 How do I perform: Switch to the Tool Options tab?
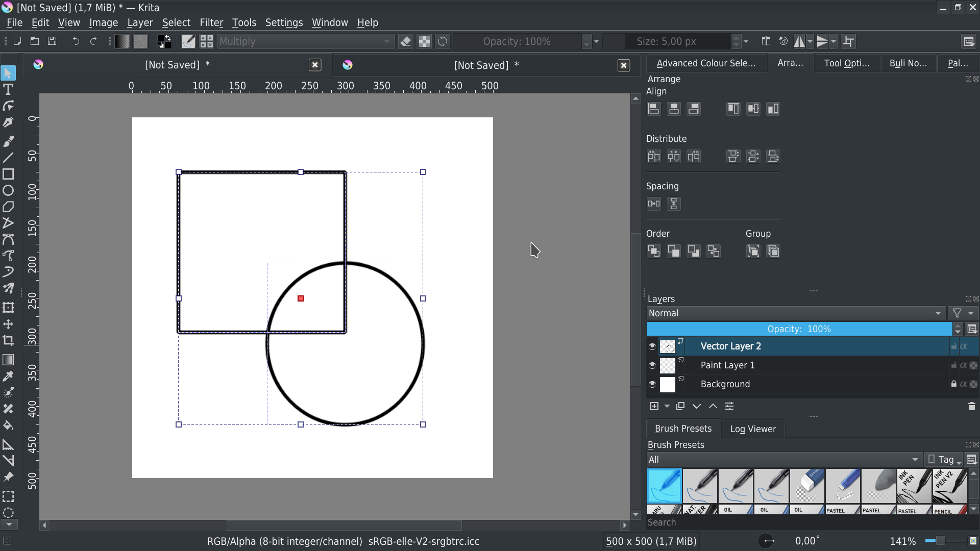tap(846, 63)
